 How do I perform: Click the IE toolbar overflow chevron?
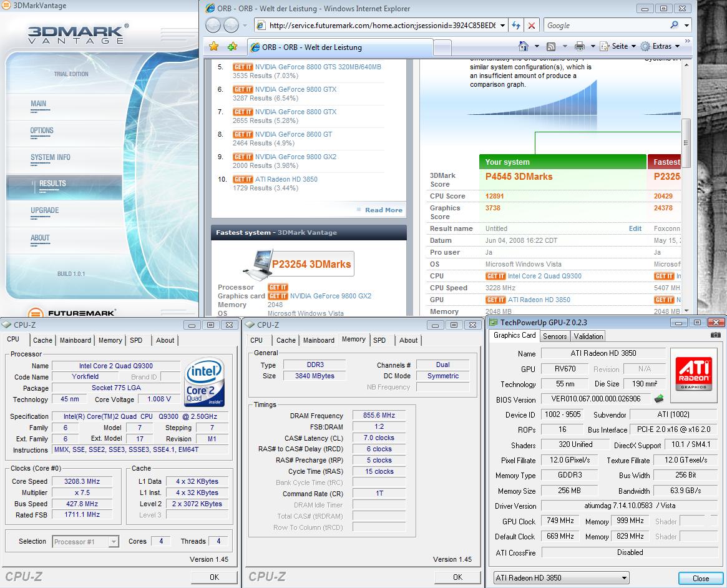(x=687, y=41)
